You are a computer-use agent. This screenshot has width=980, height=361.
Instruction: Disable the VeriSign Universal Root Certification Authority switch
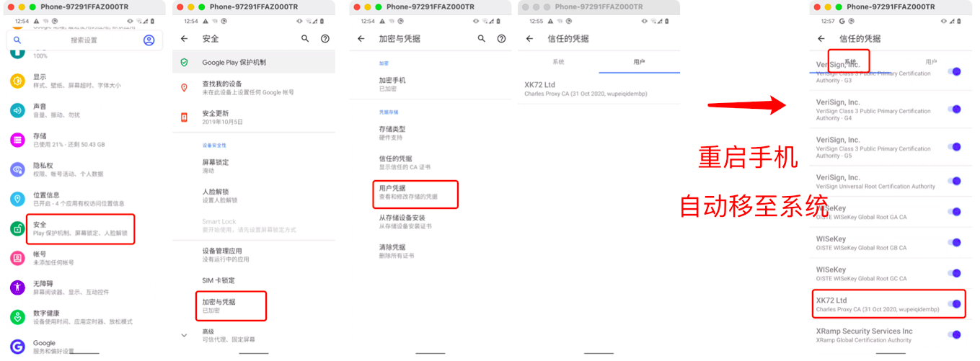955,182
